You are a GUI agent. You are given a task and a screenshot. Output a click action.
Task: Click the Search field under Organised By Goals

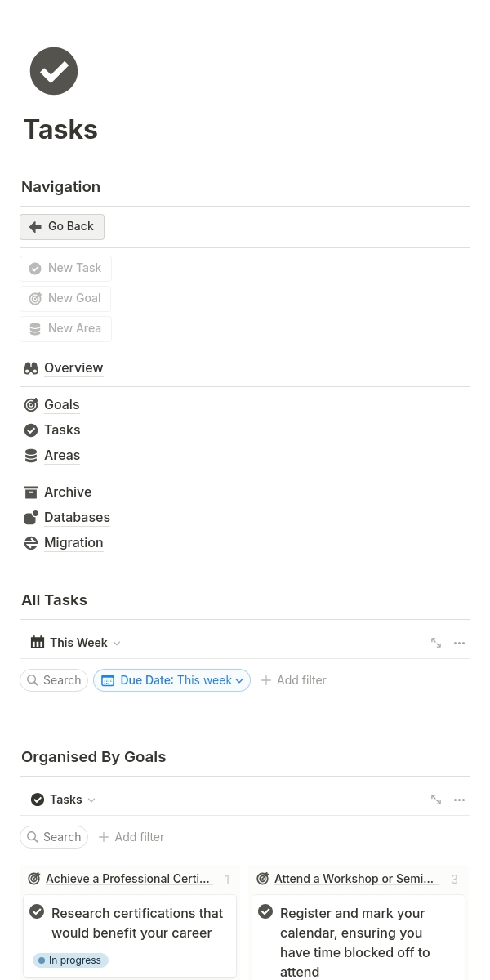pyautogui.click(x=54, y=837)
